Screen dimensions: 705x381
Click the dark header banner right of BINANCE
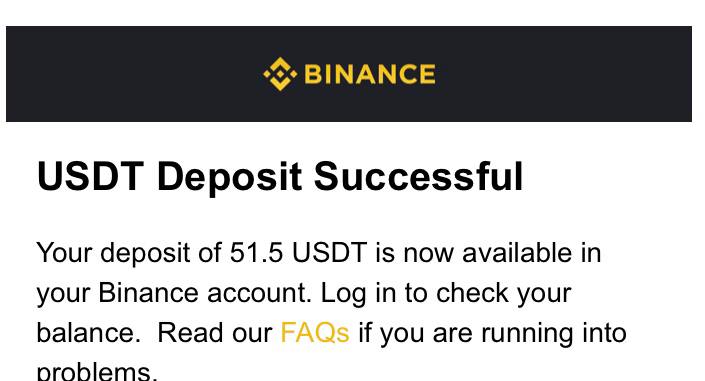click(564, 74)
